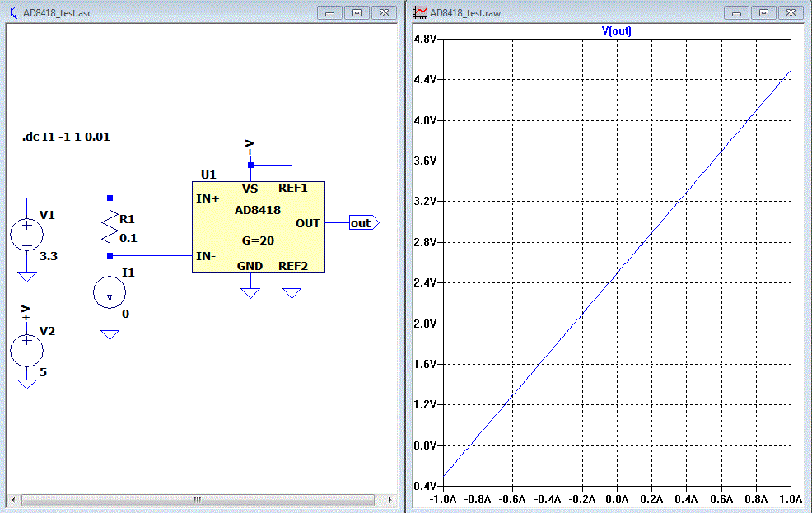Click ground symbol under REF2 pin
812x513 pixels.
(292, 293)
